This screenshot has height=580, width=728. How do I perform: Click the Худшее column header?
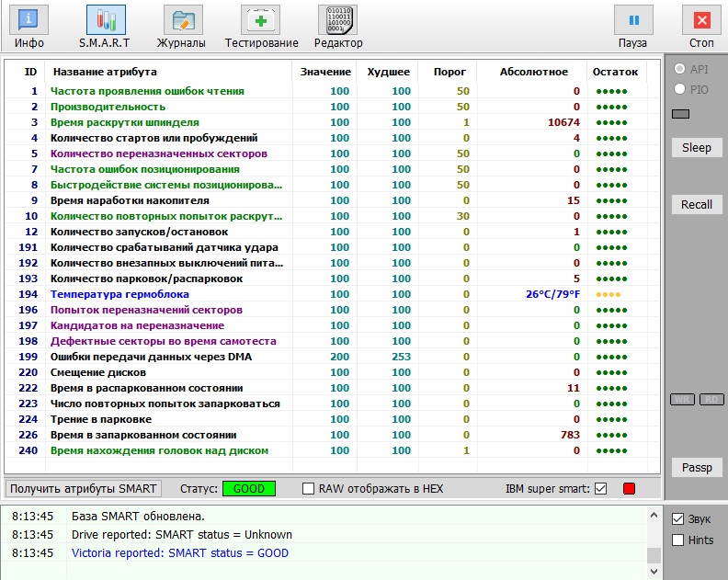pos(388,72)
